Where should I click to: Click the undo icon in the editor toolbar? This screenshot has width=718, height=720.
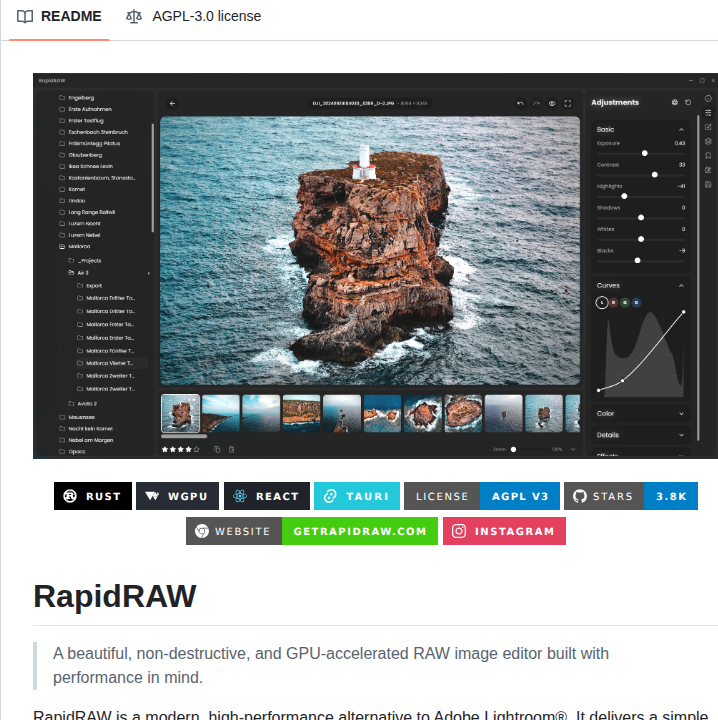pyautogui.click(x=520, y=103)
